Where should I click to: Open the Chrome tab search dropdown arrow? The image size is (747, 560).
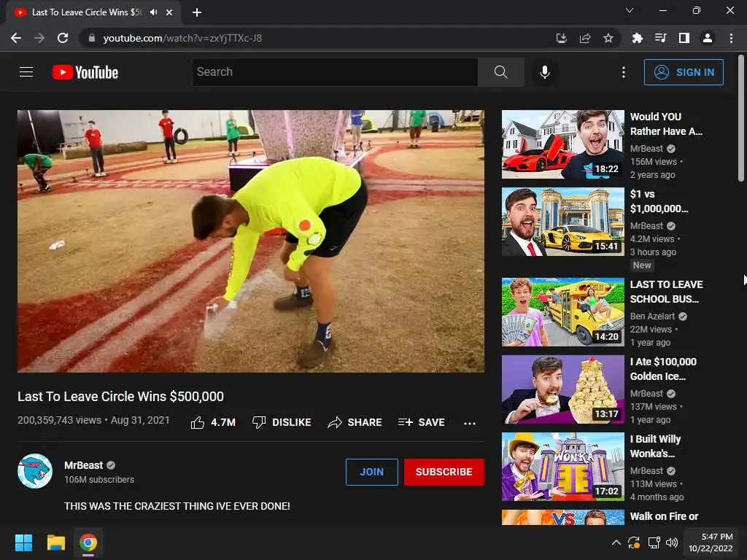coord(630,10)
